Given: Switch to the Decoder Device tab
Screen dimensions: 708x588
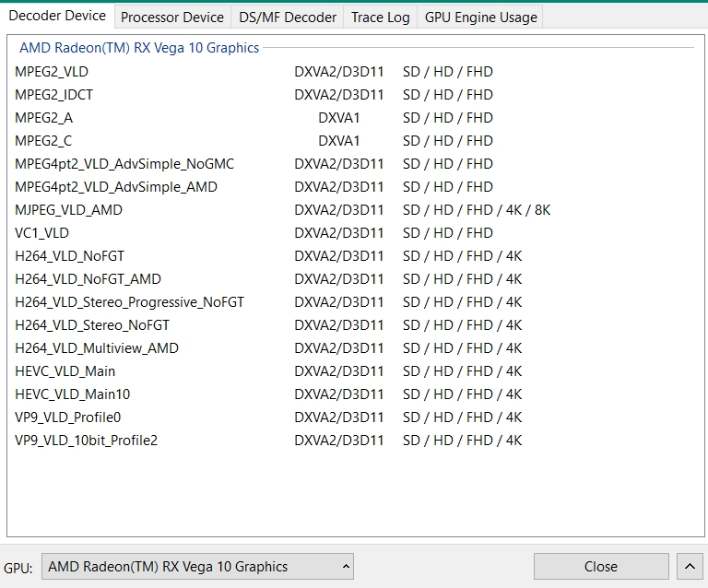Looking at the screenshot, I should pos(57,16).
